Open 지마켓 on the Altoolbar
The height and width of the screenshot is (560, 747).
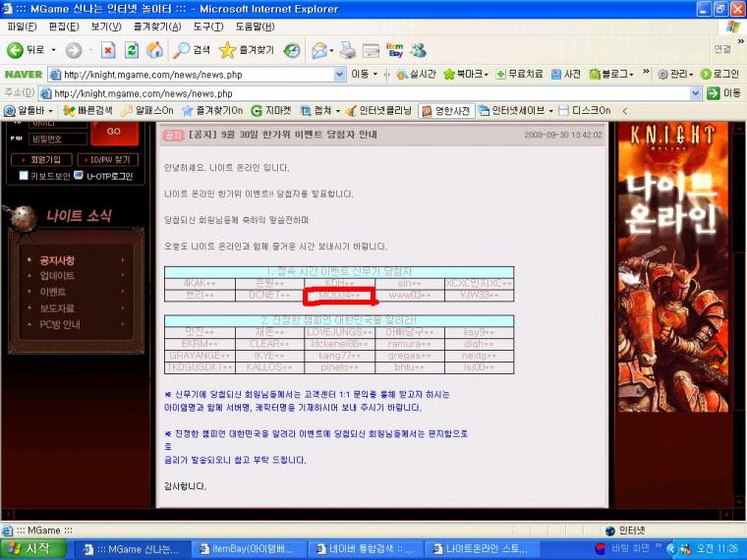(270, 110)
